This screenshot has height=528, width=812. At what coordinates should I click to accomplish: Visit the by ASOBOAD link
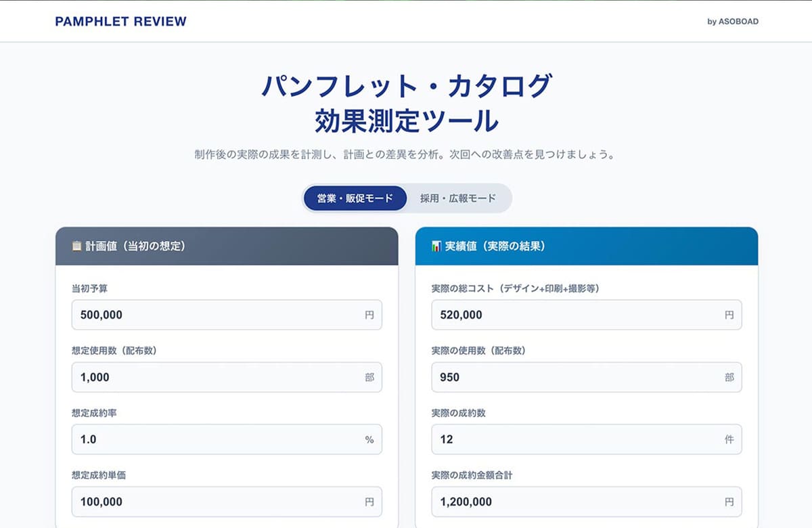(733, 22)
